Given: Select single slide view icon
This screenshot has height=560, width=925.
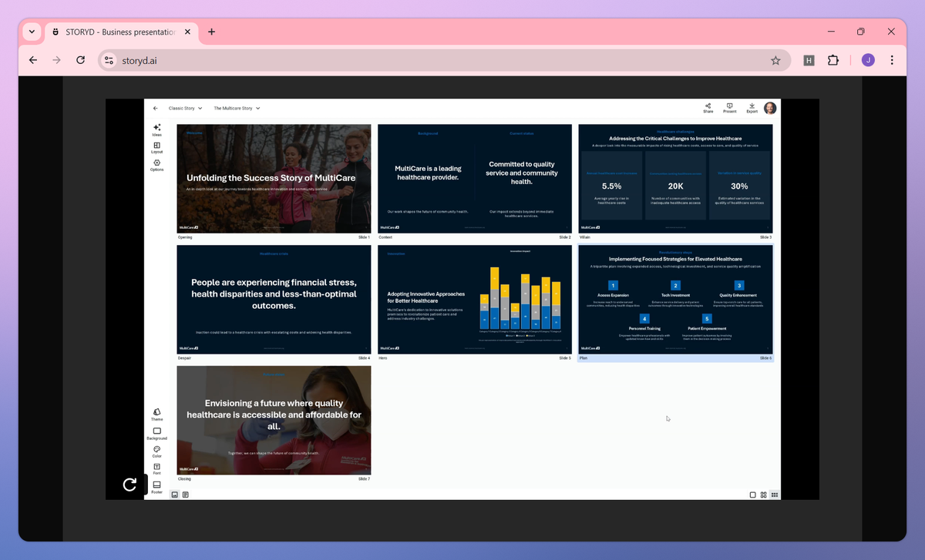Looking at the screenshot, I should click(752, 495).
